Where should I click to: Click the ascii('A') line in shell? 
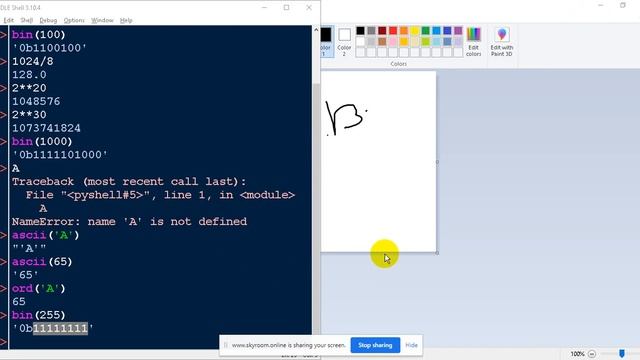point(45,235)
